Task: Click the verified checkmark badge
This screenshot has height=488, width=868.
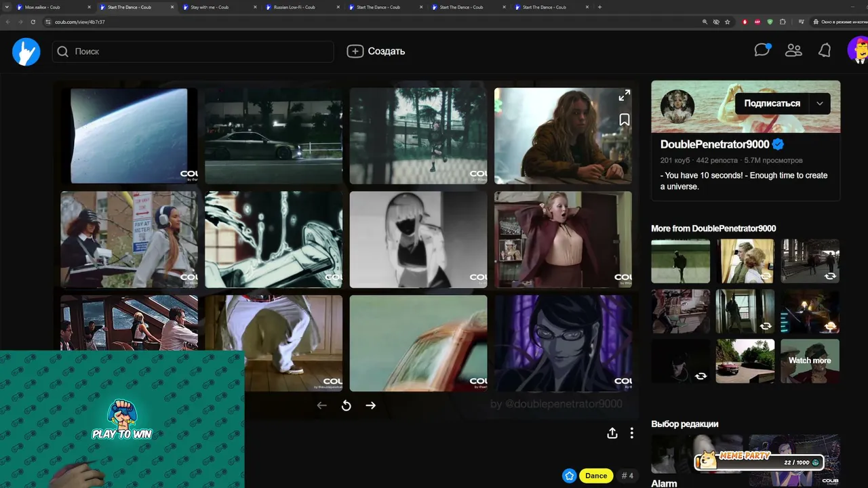Action: point(778,144)
